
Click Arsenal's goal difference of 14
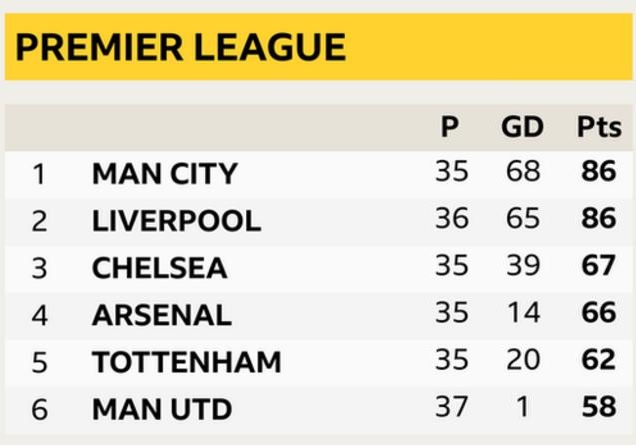click(522, 313)
